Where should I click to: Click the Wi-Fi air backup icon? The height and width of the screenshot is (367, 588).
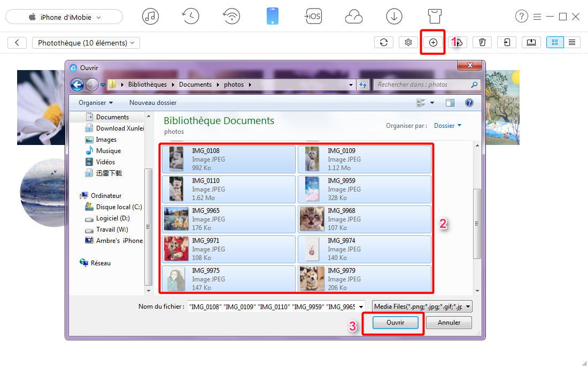pos(231,17)
